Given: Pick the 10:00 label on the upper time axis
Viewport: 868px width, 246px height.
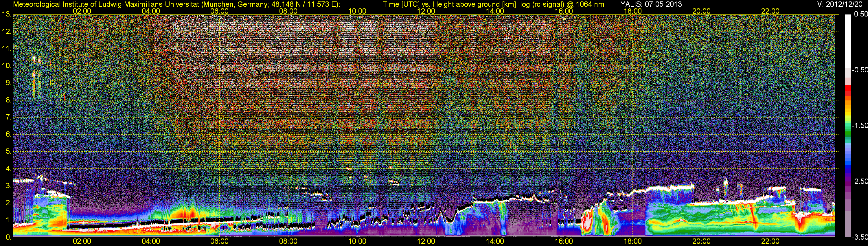Looking at the screenshot, I should tap(357, 11).
